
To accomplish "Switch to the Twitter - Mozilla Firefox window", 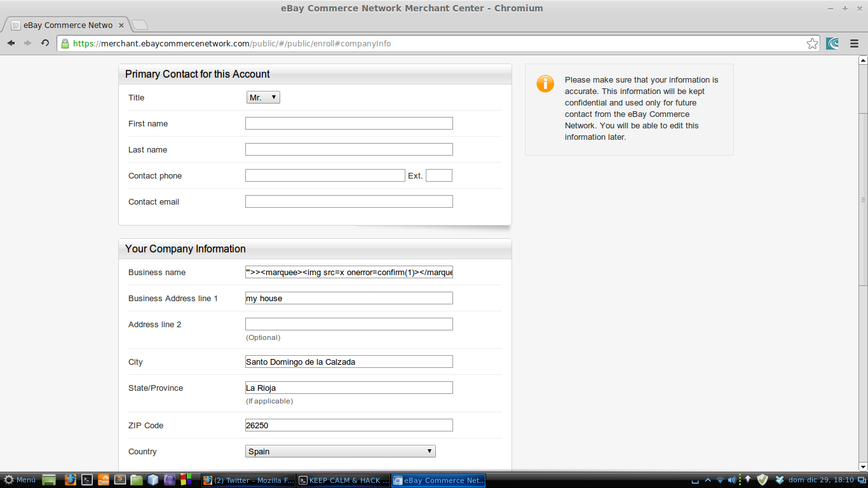I will (x=248, y=480).
